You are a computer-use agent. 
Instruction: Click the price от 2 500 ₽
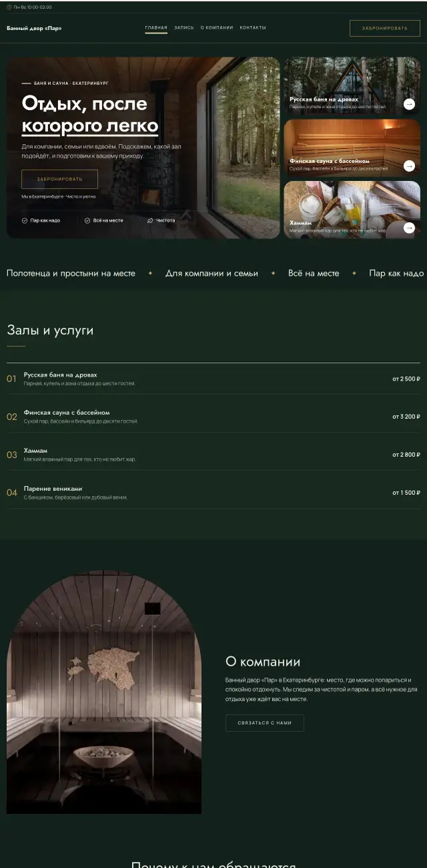(406, 379)
